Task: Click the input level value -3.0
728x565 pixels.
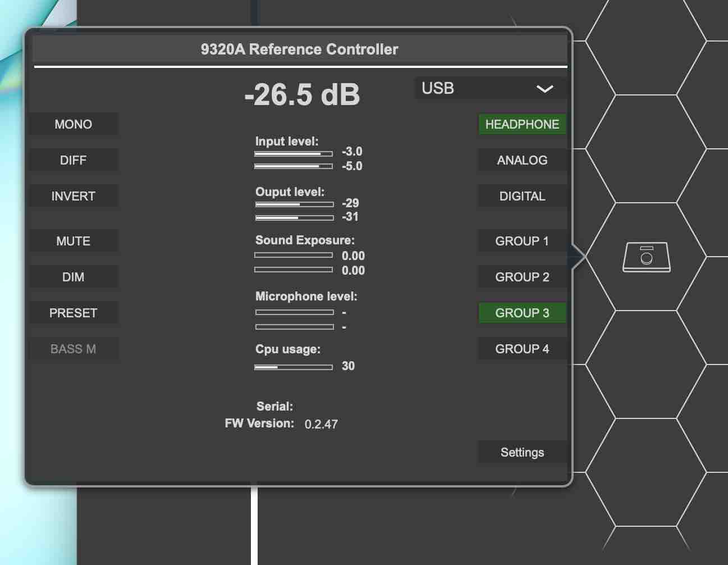Action: click(352, 152)
